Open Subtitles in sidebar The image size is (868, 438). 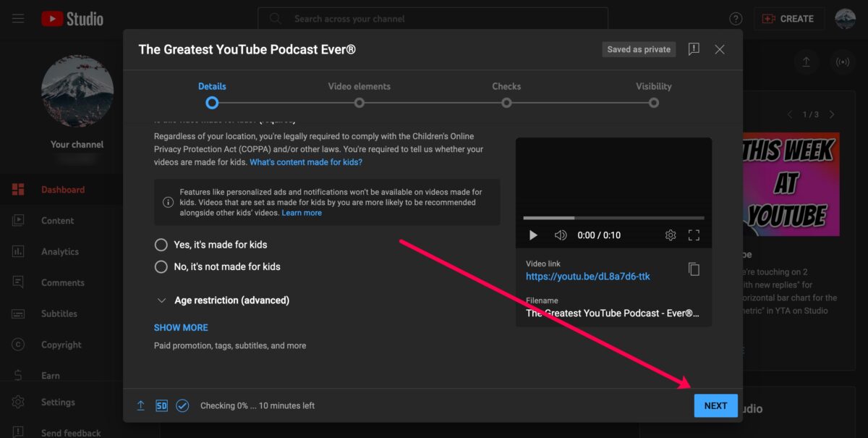(x=61, y=314)
